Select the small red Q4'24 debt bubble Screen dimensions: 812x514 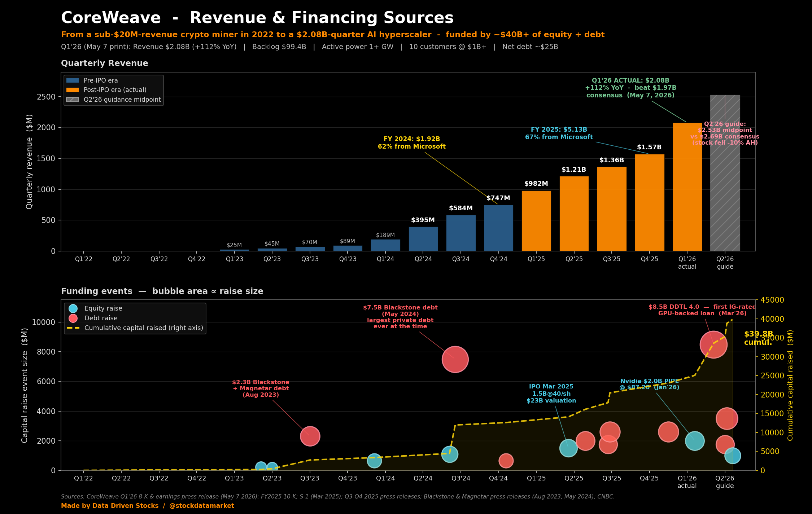506,461
